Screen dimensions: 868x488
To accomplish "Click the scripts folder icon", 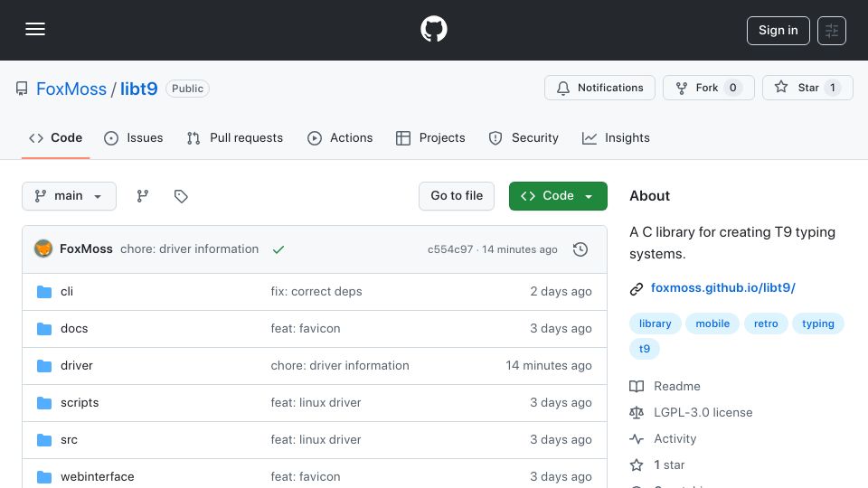I will point(44,403).
